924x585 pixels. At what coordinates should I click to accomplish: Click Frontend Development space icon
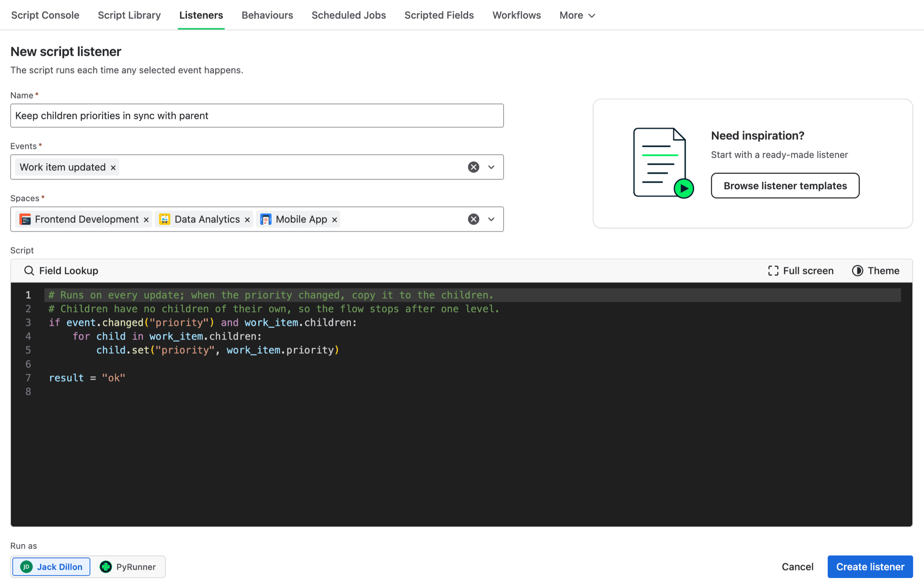click(25, 219)
